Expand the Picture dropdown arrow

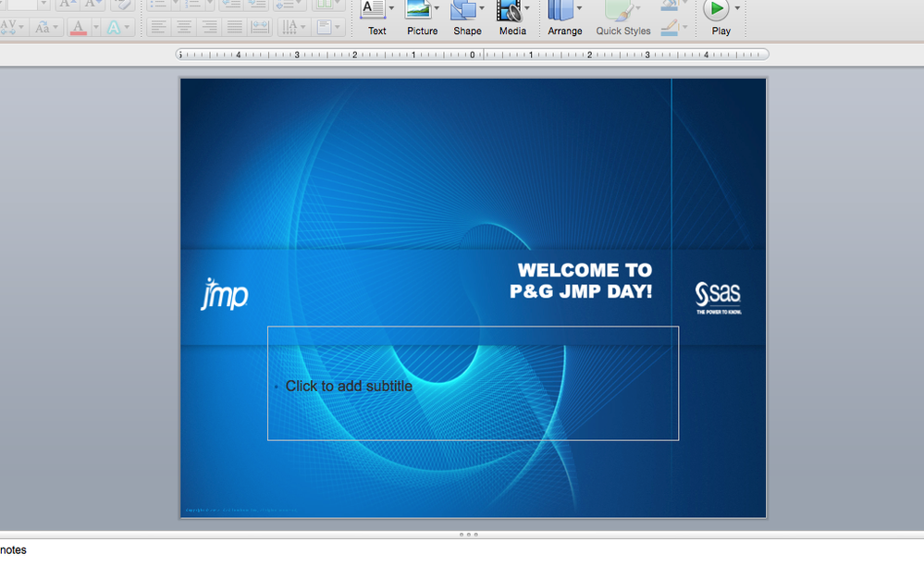(437, 8)
